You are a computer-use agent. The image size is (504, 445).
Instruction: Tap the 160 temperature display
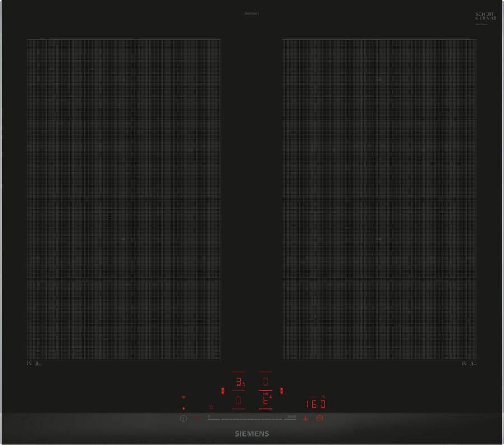(316, 404)
